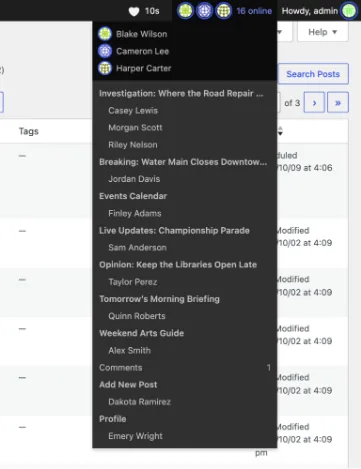
Task: Open the Help dropdown
Action: pyautogui.click(x=322, y=32)
